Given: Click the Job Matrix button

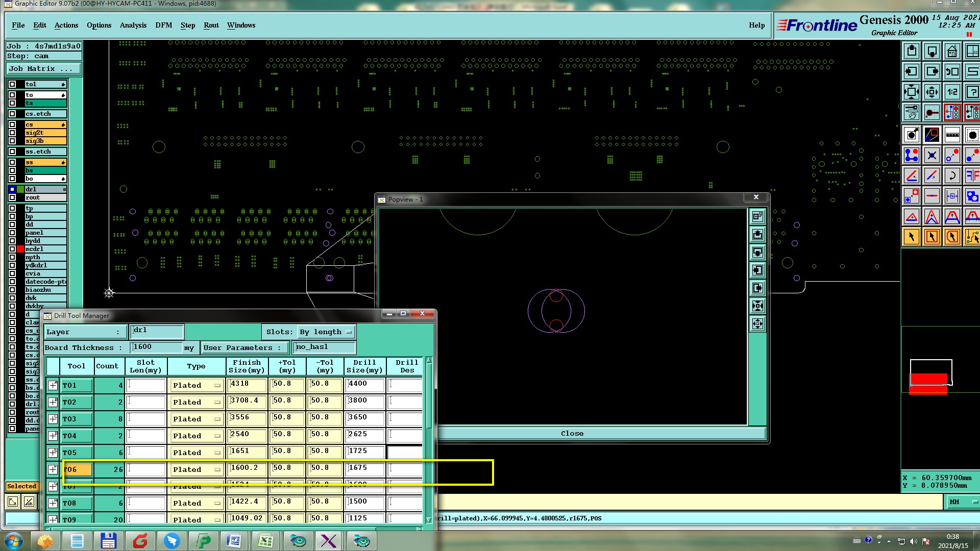Looking at the screenshot, I should point(44,69).
